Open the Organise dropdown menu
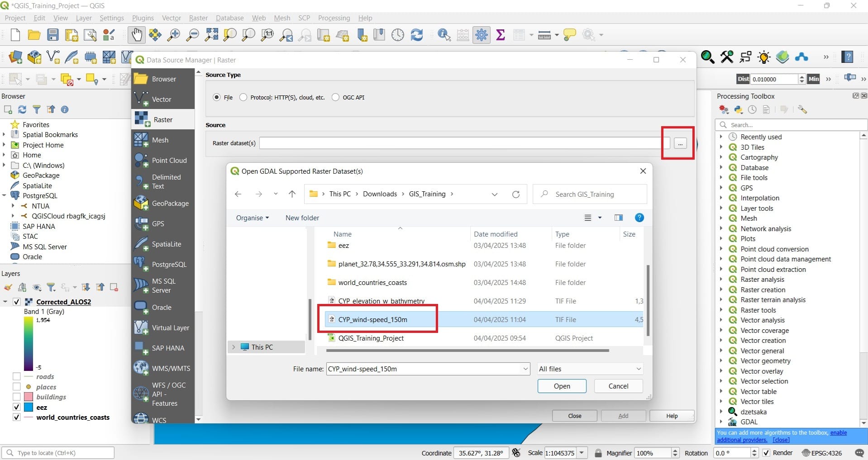 pyautogui.click(x=253, y=218)
